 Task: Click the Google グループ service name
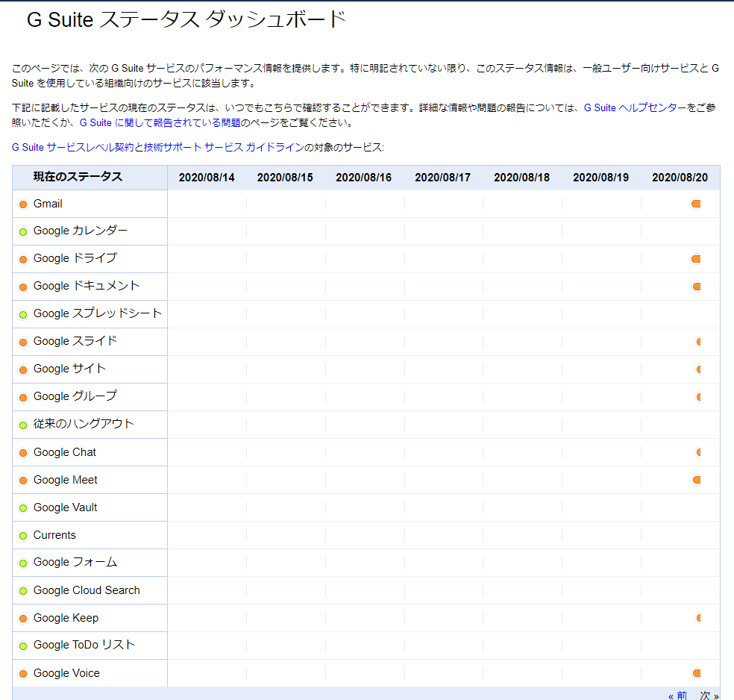75,396
